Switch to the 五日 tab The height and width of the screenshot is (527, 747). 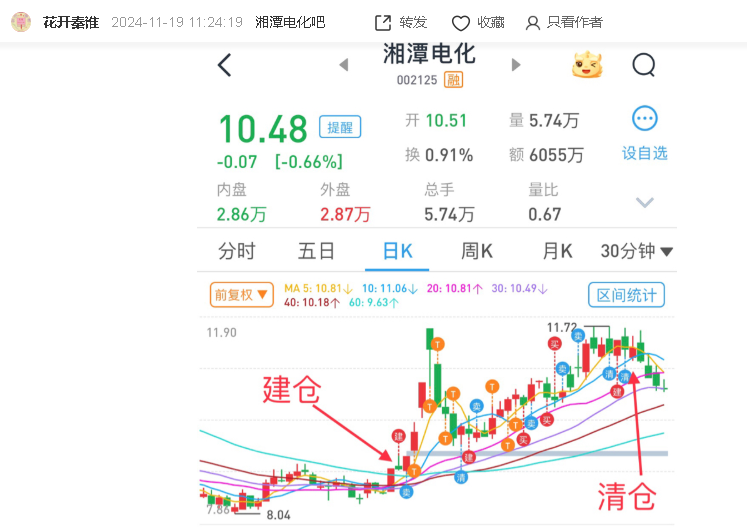point(316,251)
